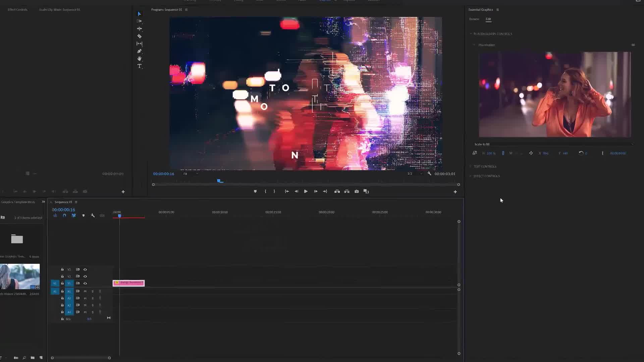Click timeline timecode 00:00:00:16
This screenshot has height=362, width=644.
[x=63, y=210]
